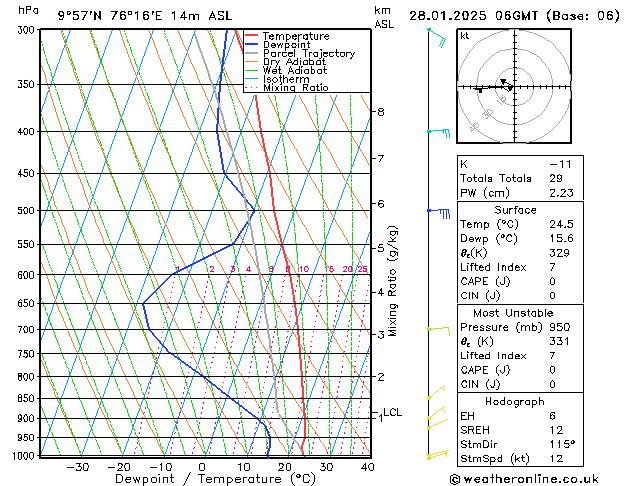Click the Most Unstable theta-e value 331

click(559, 342)
